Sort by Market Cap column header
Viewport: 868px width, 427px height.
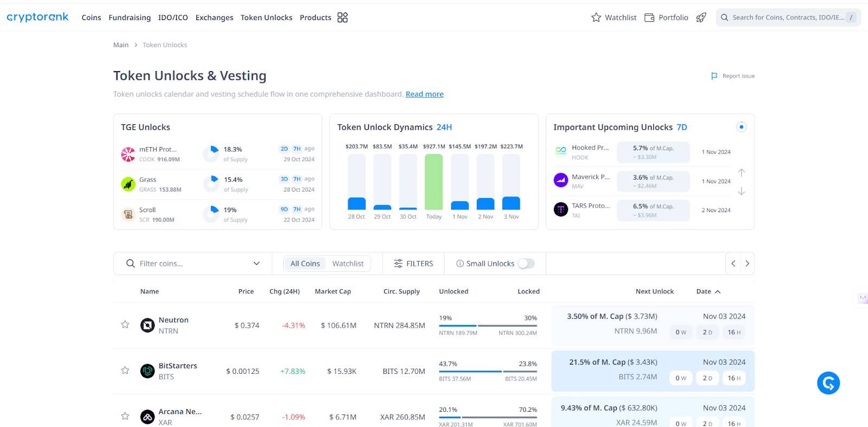[x=333, y=291]
